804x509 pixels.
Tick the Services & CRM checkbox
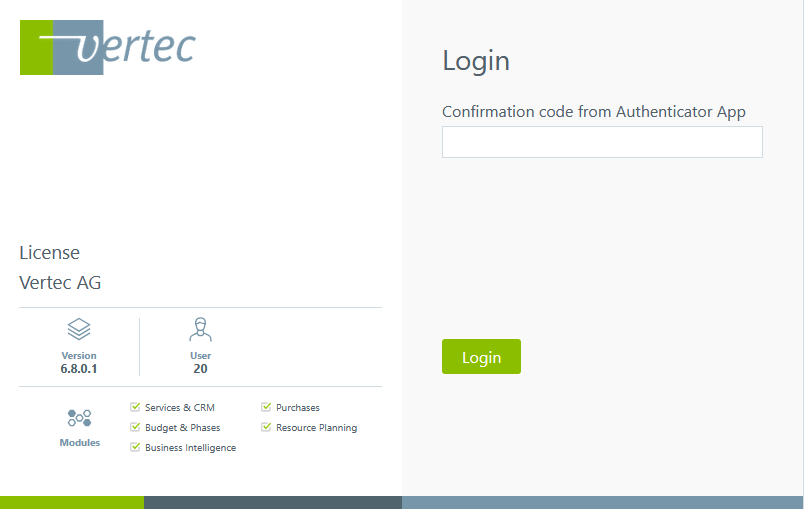pos(135,407)
